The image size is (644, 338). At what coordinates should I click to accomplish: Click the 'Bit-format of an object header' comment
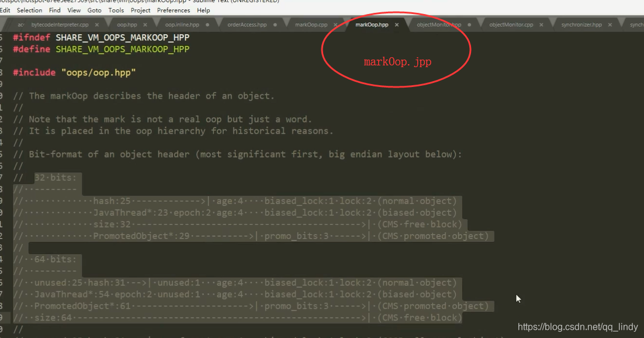[237, 154]
